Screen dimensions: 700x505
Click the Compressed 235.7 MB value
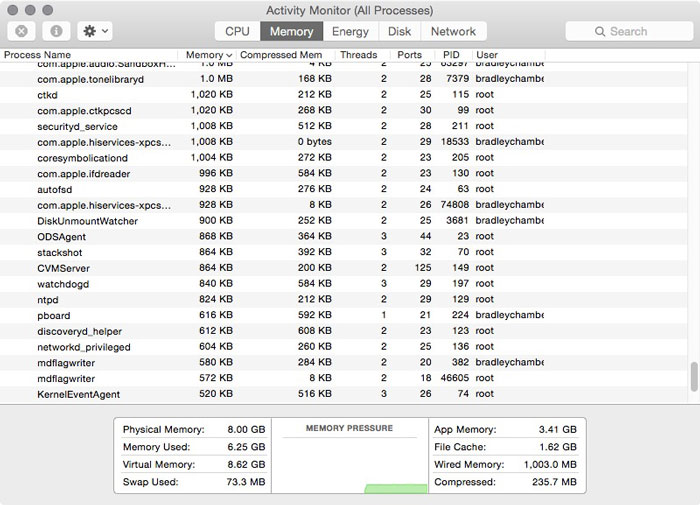[554, 482]
